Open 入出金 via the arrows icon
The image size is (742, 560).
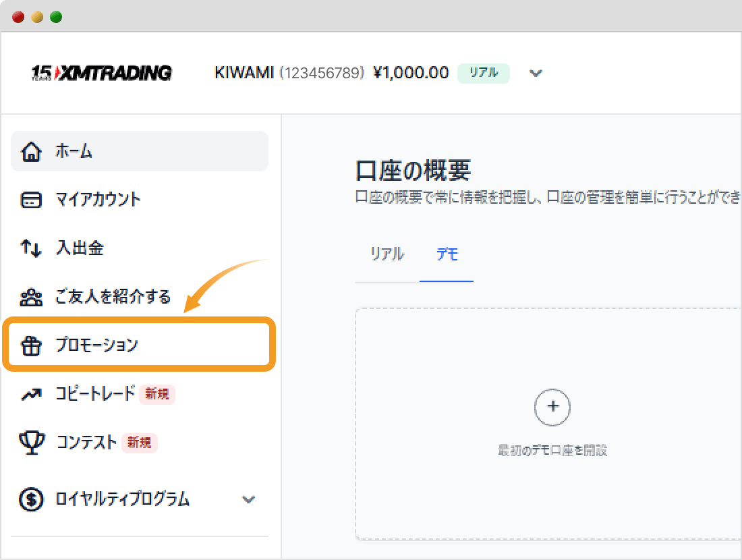(31, 248)
